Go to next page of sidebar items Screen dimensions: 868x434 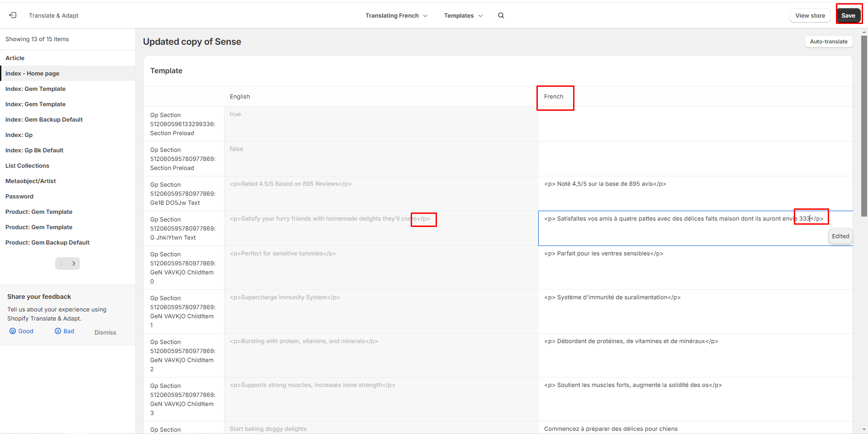(74, 264)
